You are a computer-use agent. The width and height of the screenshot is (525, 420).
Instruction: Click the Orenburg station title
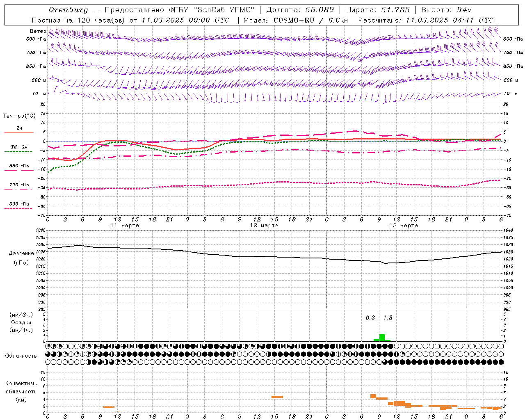tap(68, 10)
